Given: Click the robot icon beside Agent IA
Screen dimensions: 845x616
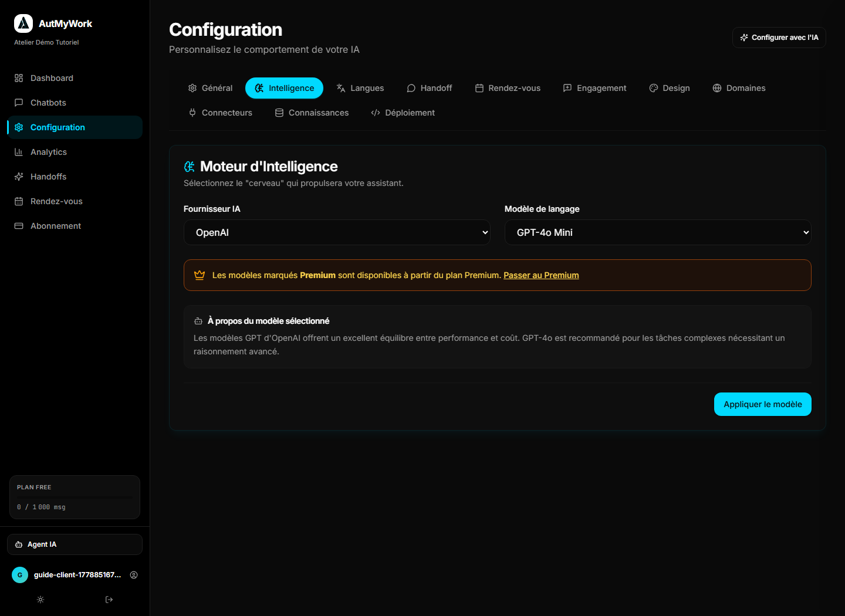Looking at the screenshot, I should tap(19, 544).
